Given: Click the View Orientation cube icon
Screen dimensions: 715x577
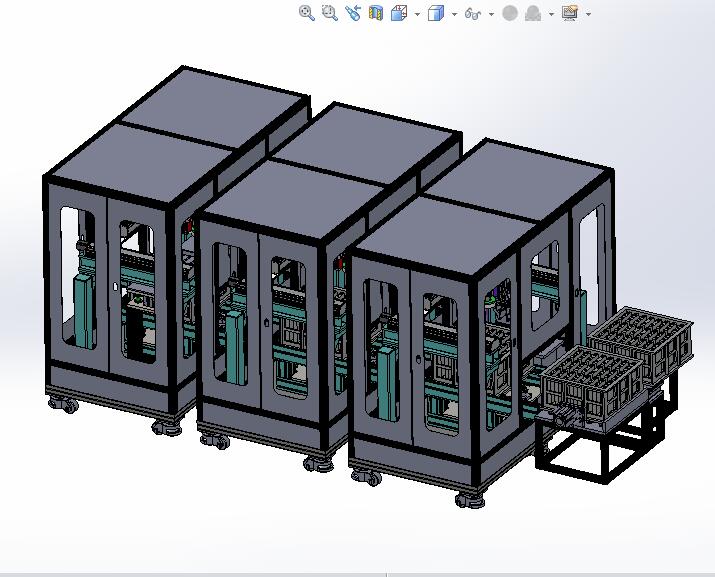Looking at the screenshot, I should point(399,13).
